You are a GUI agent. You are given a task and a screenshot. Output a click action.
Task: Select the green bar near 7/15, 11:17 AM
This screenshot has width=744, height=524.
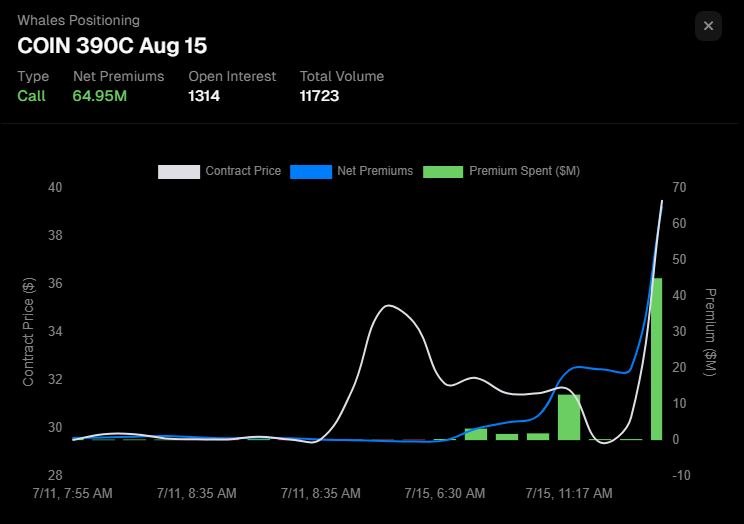pos(569,417)
